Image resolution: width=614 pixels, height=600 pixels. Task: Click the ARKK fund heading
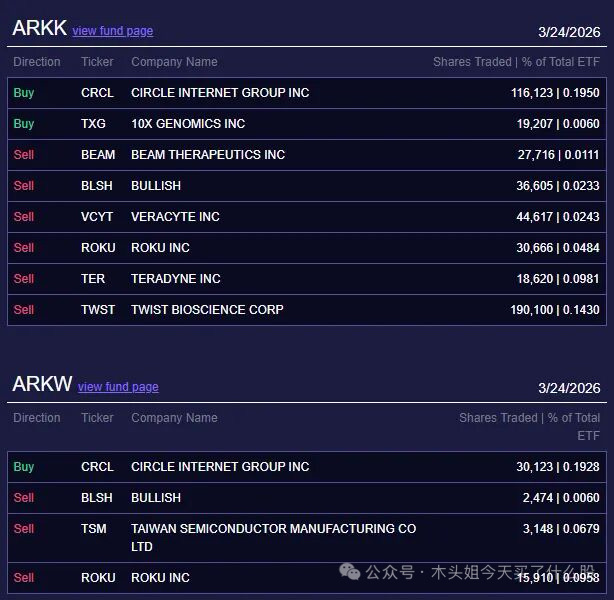click(40, 28)
